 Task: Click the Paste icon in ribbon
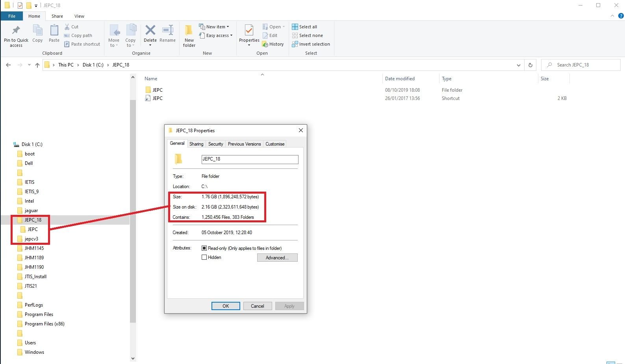click(54, 31)
